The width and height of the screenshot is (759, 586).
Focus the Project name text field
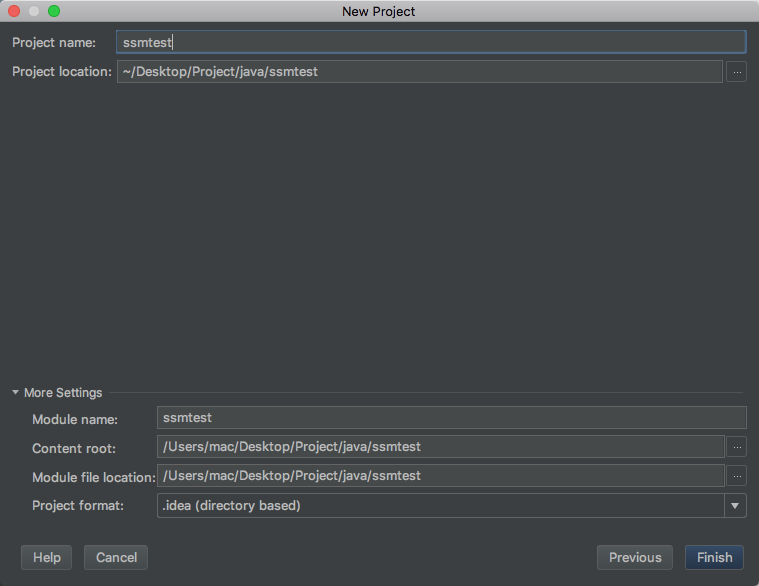[x=430, y=42]
